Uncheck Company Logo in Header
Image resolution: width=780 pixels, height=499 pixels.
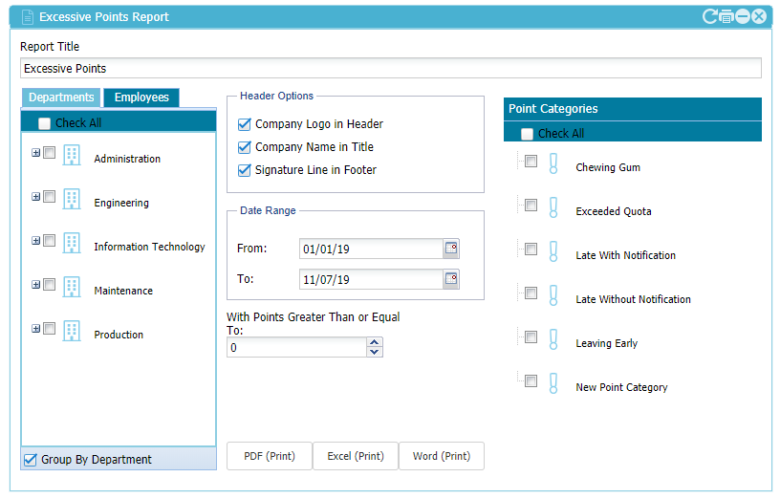244,124
